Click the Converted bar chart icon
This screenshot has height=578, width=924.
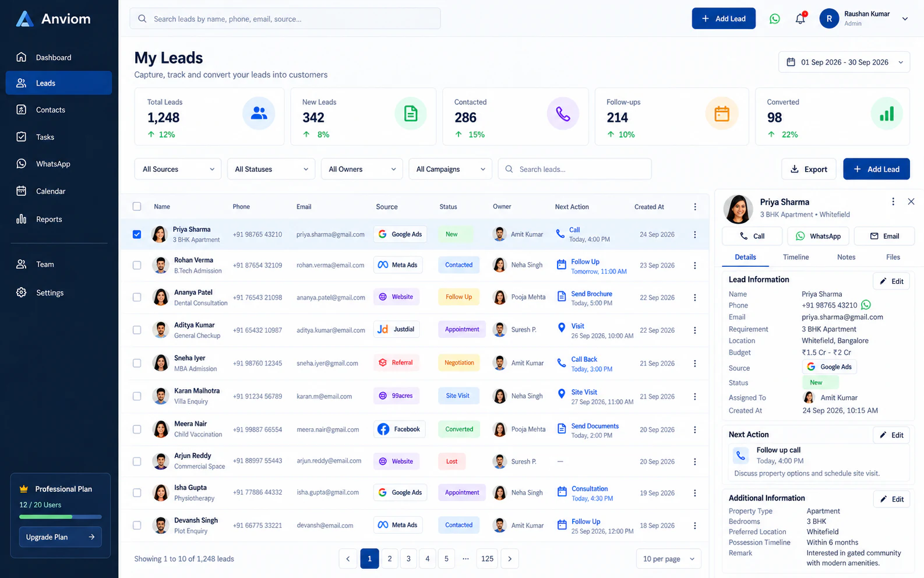pyautogui.click(x=887, y=113)
